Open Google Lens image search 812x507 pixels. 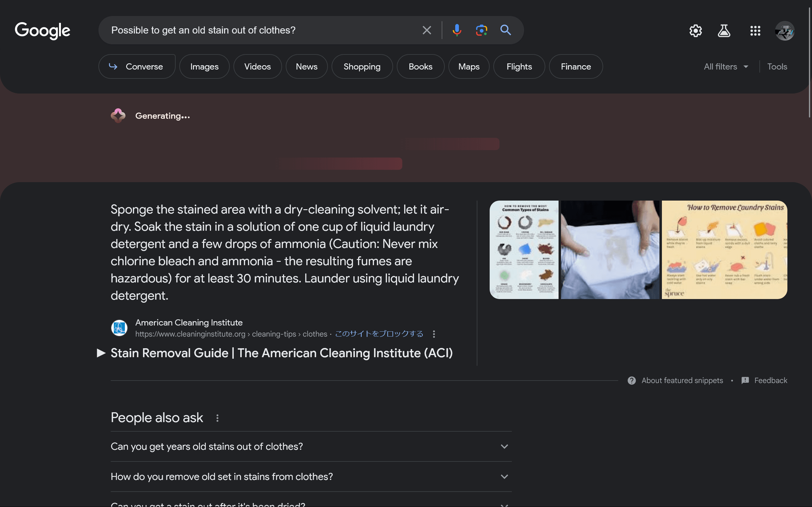click(481, 30)
